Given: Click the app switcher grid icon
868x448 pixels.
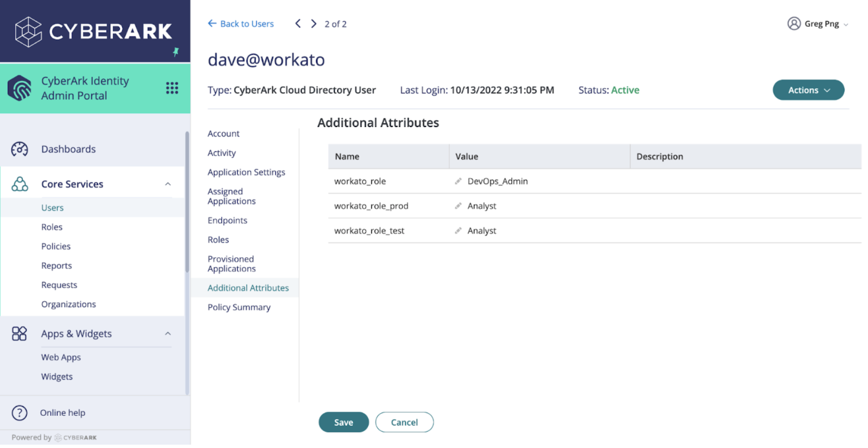Looking at the screenshot, I should coord(172,88).
